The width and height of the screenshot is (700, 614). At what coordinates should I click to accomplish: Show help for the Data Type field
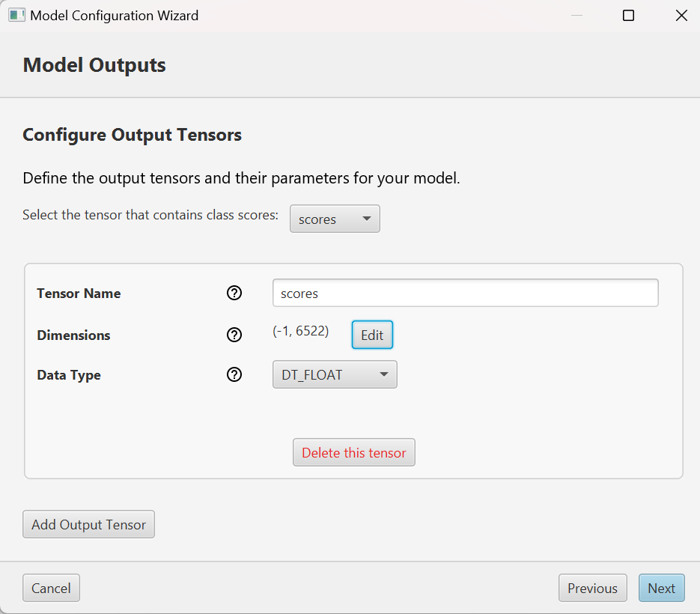tap(234, 374)
